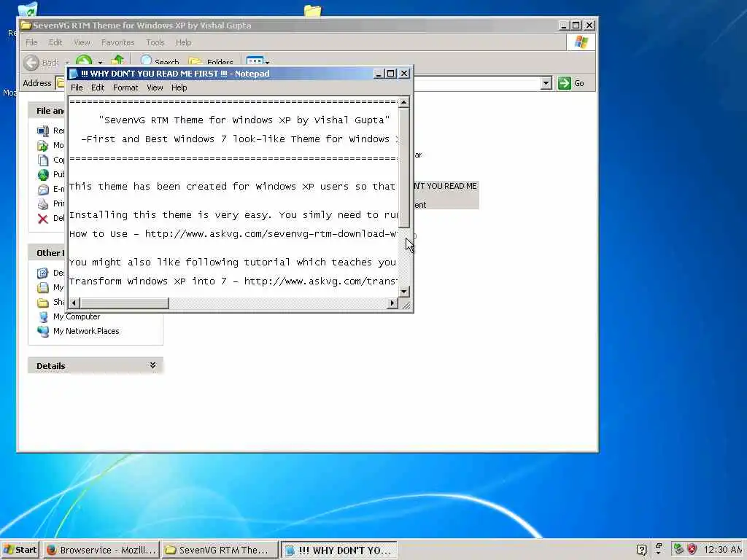Click the Publish to web icon
The image size is (747, 560).
pyautogui.click(x=43, y=175)
